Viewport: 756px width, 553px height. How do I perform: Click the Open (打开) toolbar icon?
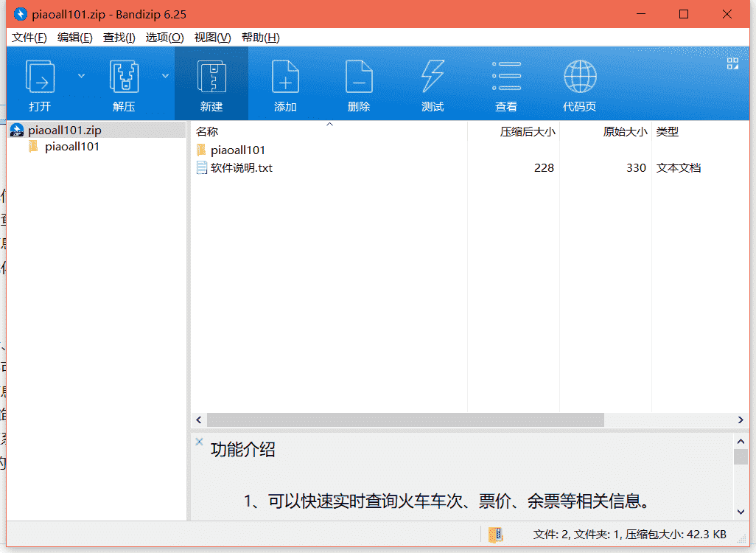click(x=40, y=76)
